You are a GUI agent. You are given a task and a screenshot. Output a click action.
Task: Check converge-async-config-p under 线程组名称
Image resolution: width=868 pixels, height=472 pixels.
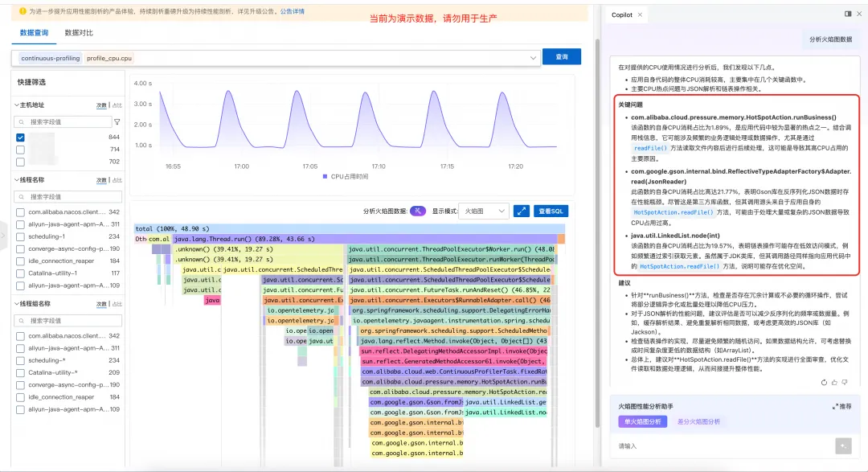[20, 385]
